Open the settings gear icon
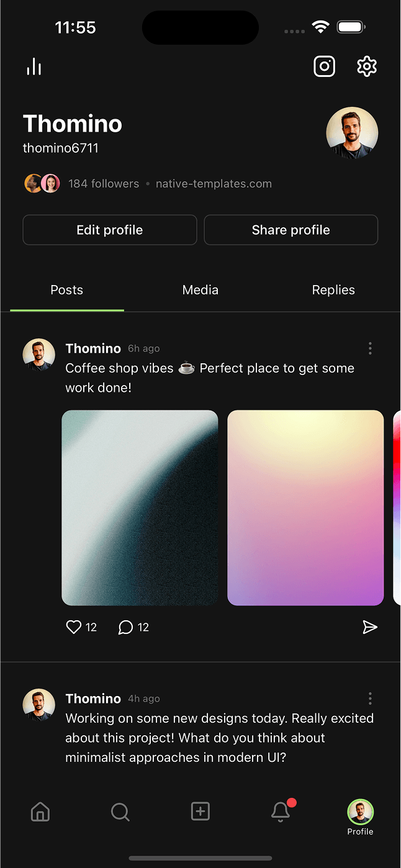This screenshot has width=401, height=868. tap(366, 66)
